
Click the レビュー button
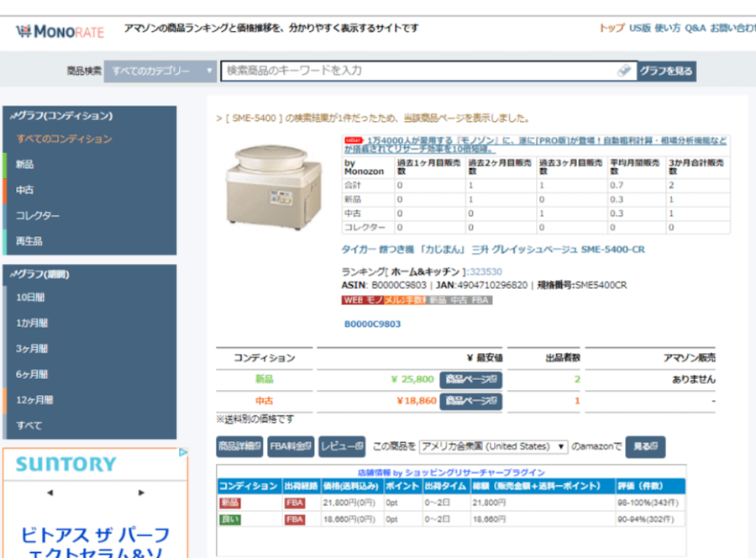point(342,446)
